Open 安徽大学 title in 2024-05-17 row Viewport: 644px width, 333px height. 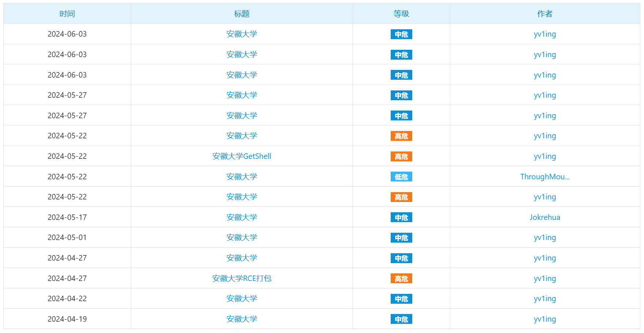tap(242, 217)
